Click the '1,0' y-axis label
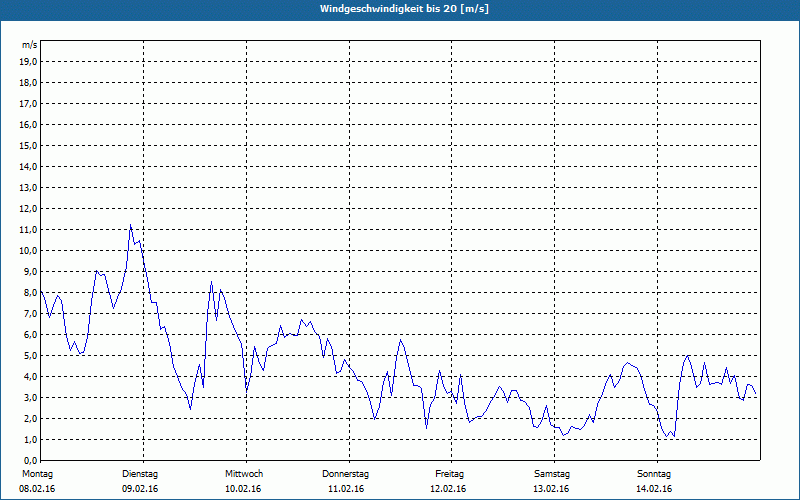The width and height of the screenshot is (800, 500). pyautogui.click(x=30, y=439)
